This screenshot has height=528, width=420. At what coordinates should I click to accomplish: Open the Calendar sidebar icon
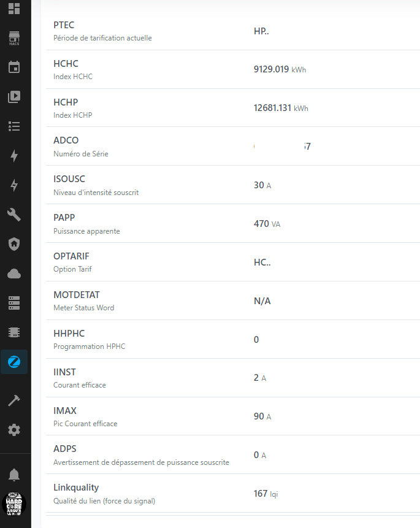coord(14,67)
